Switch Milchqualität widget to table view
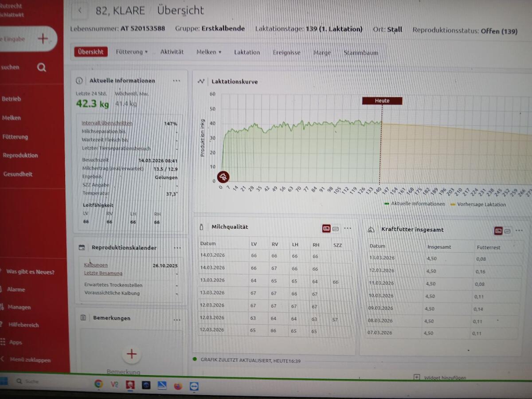The height and width of the screenshot is (399, 532). (326, 228)
